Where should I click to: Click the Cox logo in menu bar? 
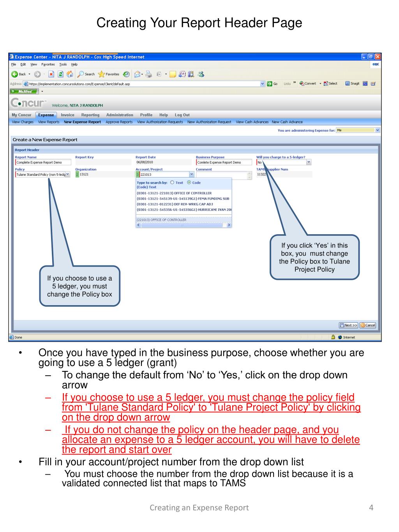[376, 64]
